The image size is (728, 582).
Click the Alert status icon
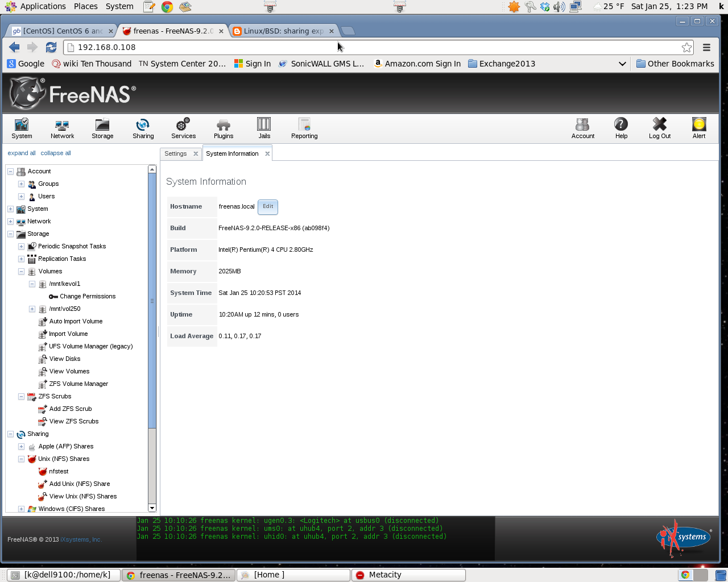pyautogui.click(x=699, y=128)
